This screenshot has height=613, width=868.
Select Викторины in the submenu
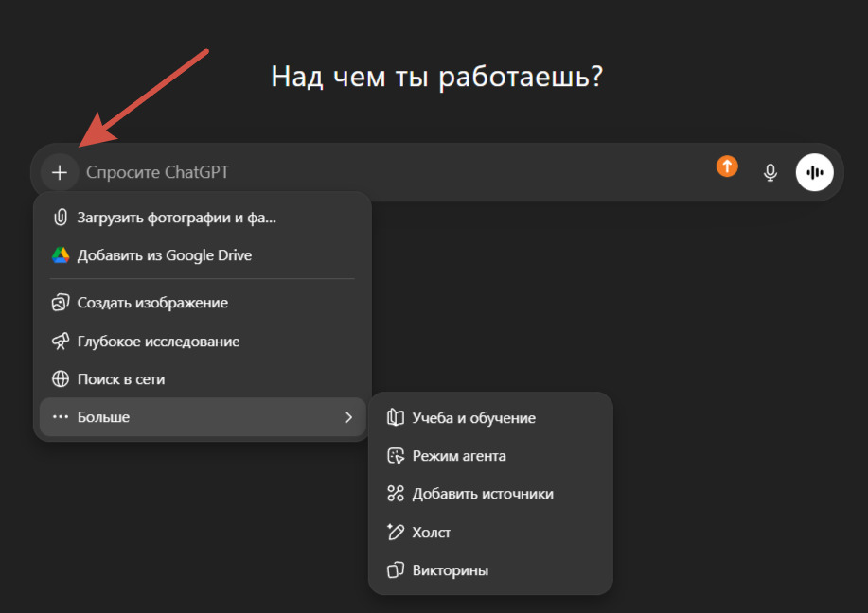(490, 569)
